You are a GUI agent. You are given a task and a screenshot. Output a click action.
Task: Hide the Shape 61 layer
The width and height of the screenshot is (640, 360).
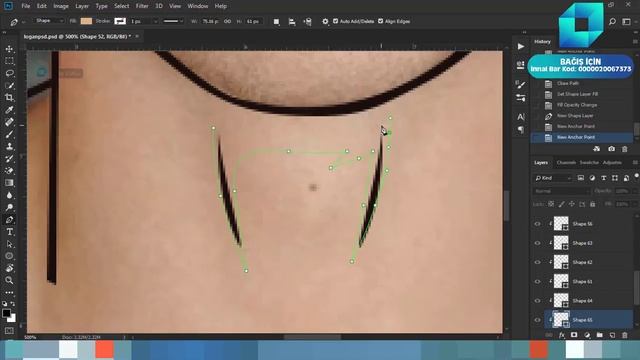coord(538,281)
